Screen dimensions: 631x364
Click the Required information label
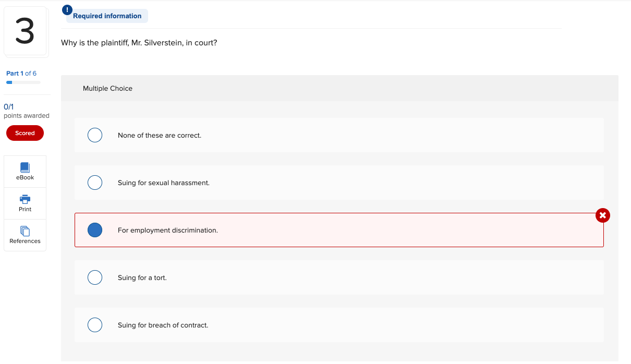point(107,16)
